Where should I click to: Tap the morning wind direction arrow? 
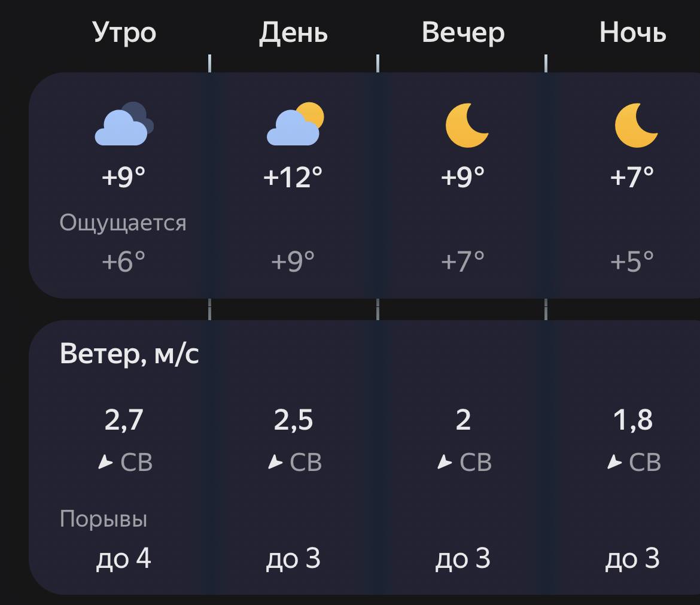[105, 462]
